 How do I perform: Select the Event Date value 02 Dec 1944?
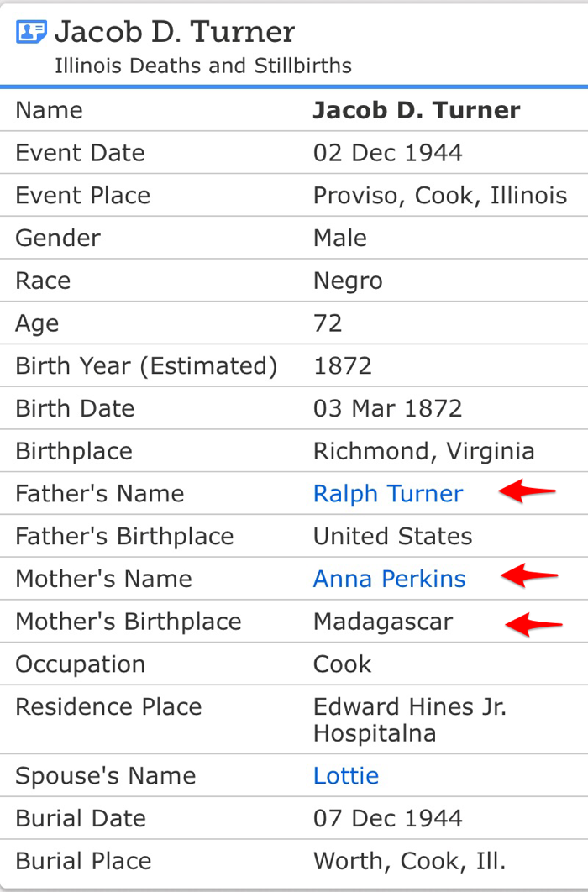[x=387, y=153]
